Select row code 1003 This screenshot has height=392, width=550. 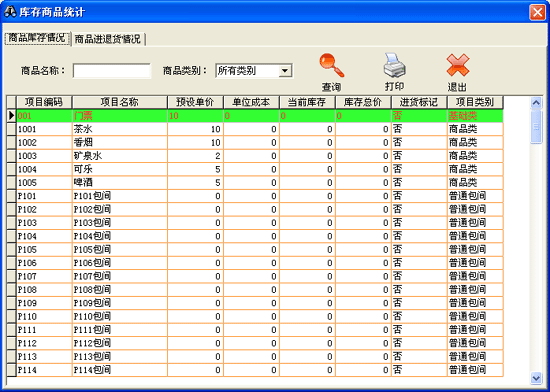click(x=44, y=156)
